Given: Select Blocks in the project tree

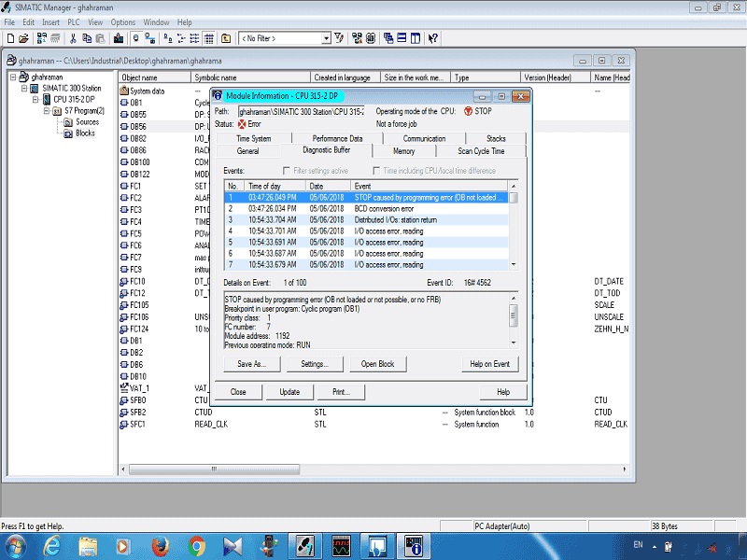Looking at the screenshot, I should (85, 133).
